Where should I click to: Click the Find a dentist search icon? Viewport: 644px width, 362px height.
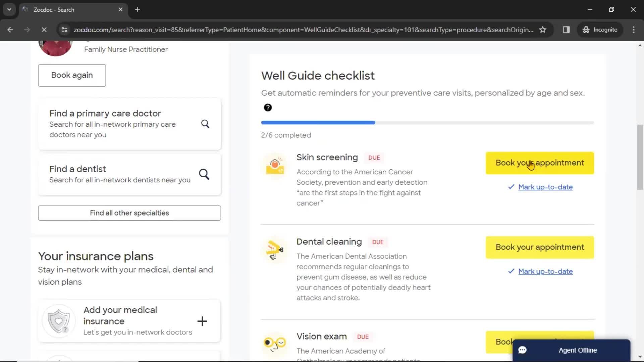coord(204,174)
